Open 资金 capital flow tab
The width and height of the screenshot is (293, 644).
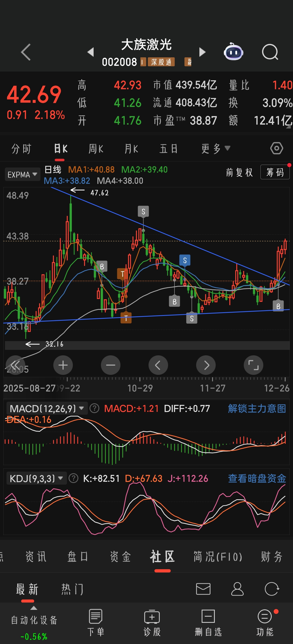click(x=121, y=557)
